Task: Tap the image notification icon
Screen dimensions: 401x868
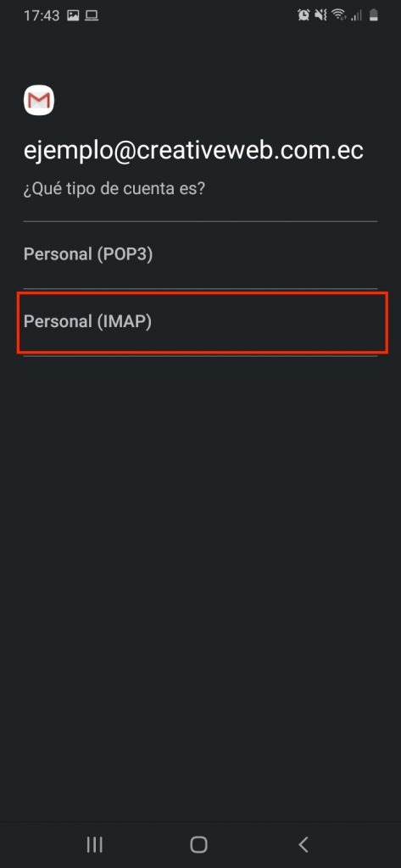Action: 73,15
